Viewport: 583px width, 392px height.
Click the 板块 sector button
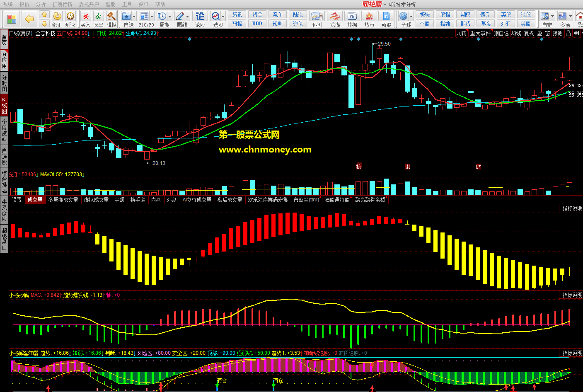(x=425, y=15)
